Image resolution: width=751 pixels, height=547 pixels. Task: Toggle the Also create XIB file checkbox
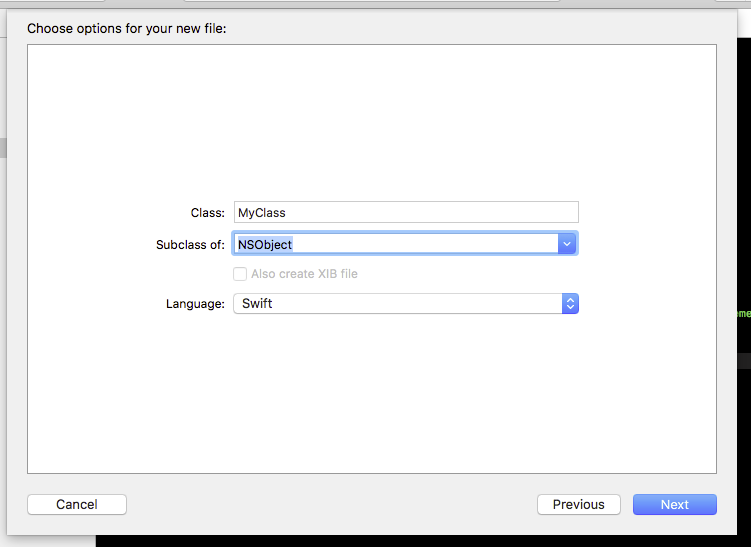pyautogui.click(x=240, y=274)
